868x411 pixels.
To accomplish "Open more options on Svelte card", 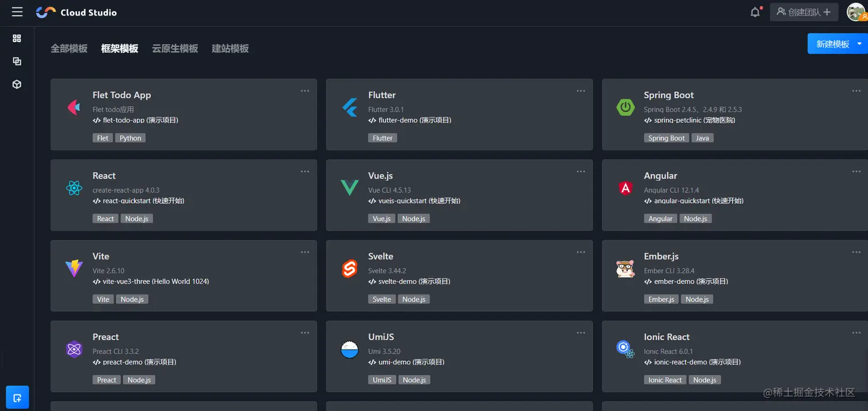I will [581, 251].
